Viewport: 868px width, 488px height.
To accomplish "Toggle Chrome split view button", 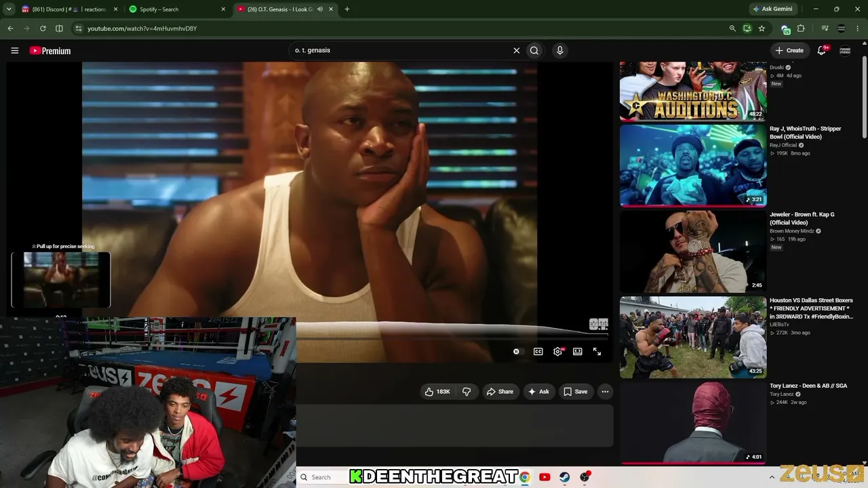I will click(x=59, y=28).
